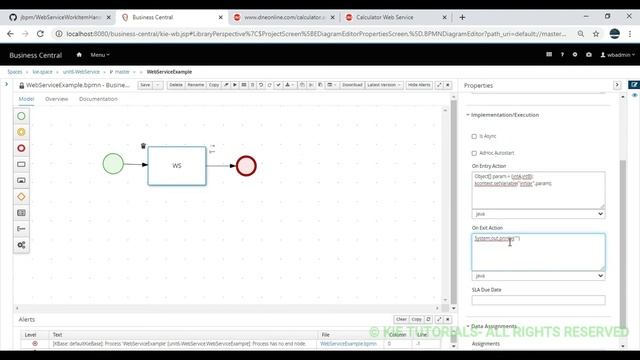Click the Copy button in editor toolbar

pos(214,85)
